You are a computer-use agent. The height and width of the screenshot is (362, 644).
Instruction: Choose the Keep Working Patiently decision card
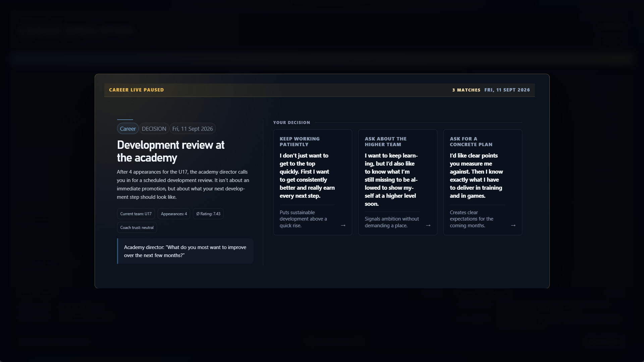pyautogui.click(x=313, y=182)
